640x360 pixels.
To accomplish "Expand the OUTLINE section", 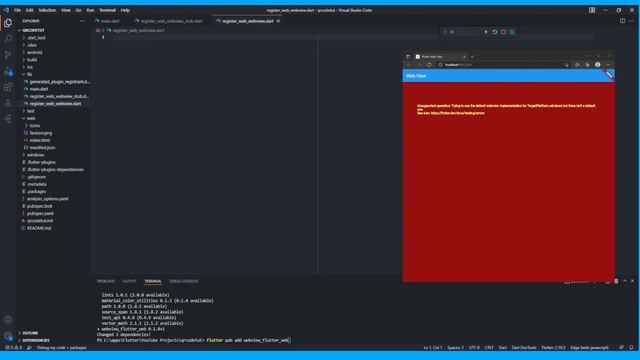I will (x=30, y=333).
